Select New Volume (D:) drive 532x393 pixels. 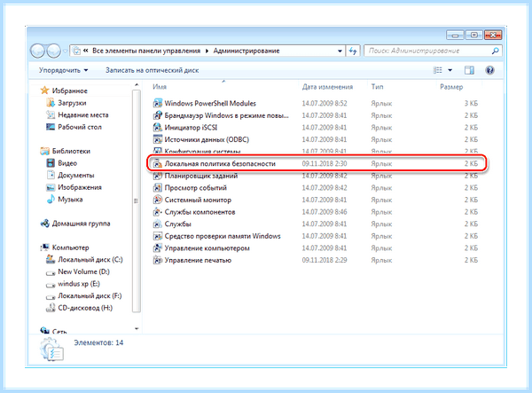click(84, 271)
